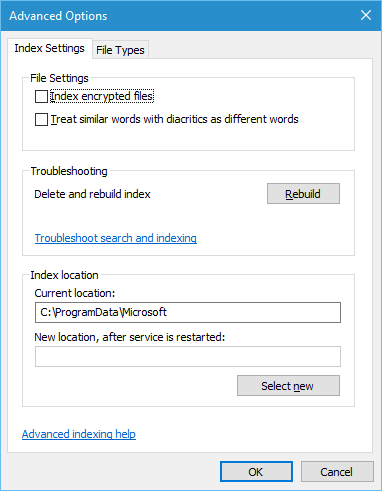Click the Current location label
Image resolution: width=382 pixels, height=491 pixels.
pyautogui.click(x=75, y=293)
